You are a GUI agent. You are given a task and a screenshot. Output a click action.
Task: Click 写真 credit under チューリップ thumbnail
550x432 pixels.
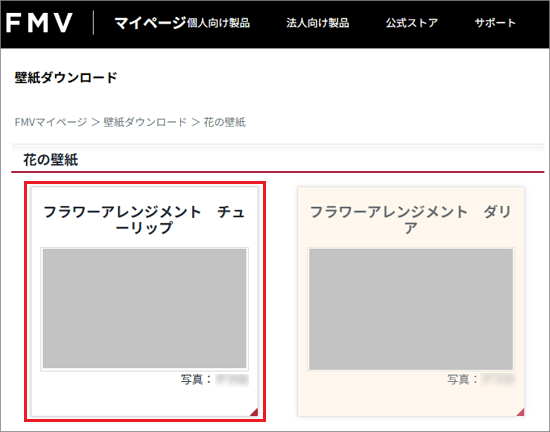click(215, 380)
